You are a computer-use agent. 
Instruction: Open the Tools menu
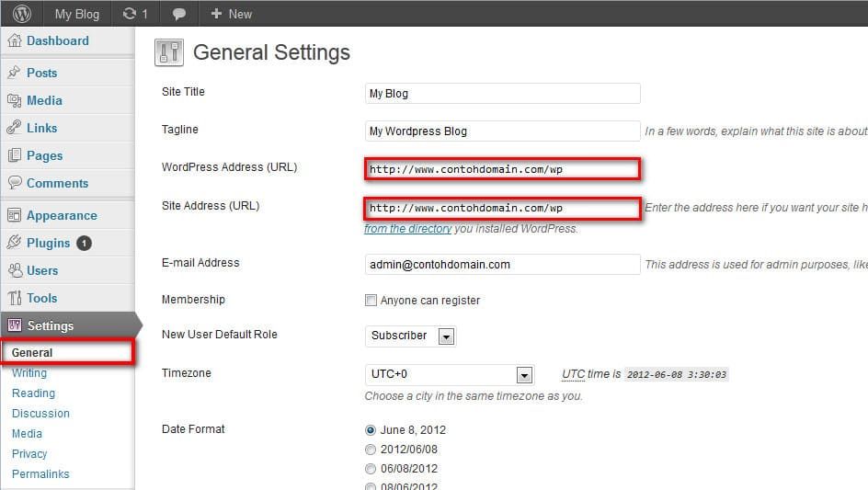(42, 299)
